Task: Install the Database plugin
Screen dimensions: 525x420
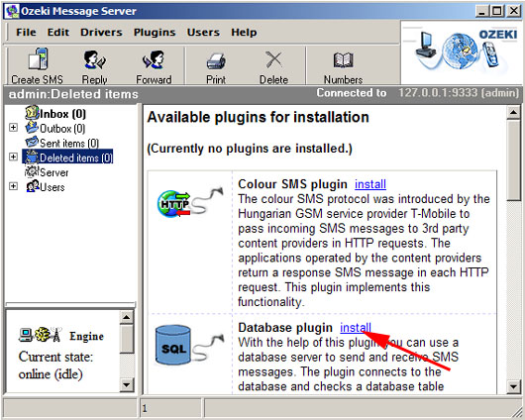Action: (356, 328)
